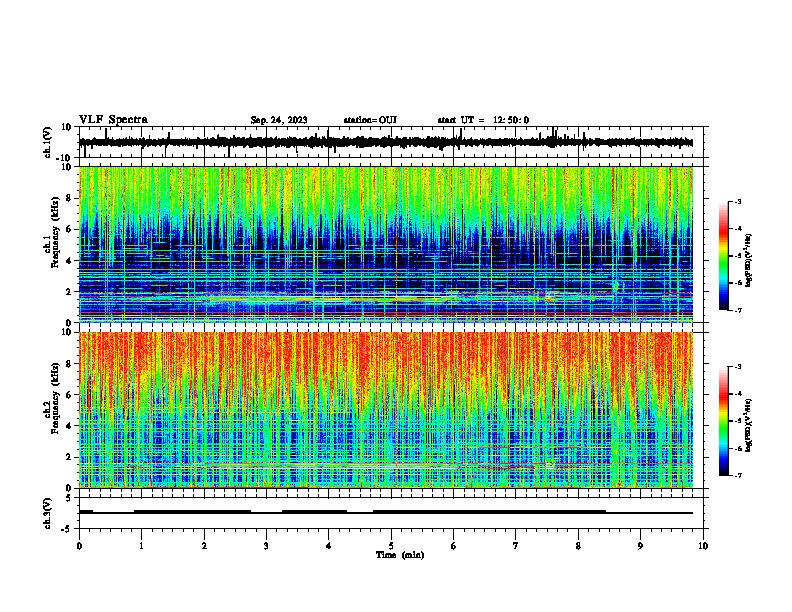Click the "3" tick on the Time axis
The width and height of the screenshot is (792, 612).
point(266,546)
